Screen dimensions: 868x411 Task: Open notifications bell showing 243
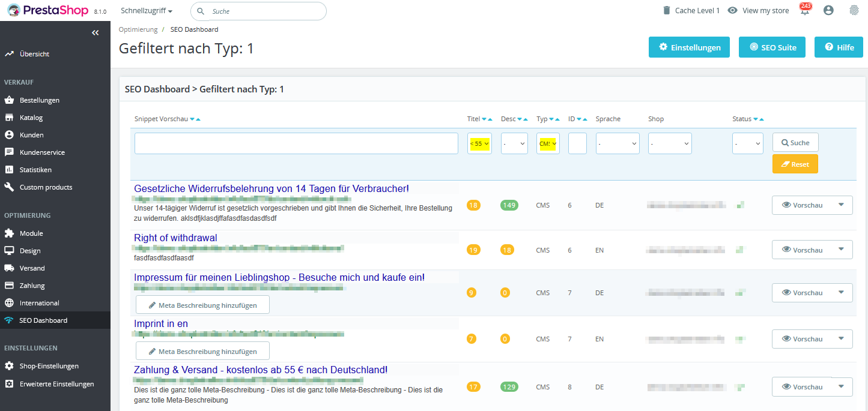[804, 10]
